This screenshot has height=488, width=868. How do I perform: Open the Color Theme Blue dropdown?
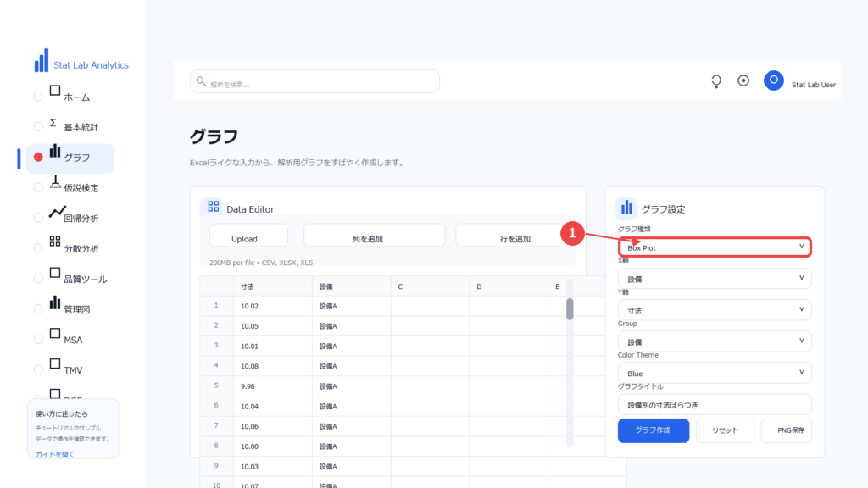[715, 373]
